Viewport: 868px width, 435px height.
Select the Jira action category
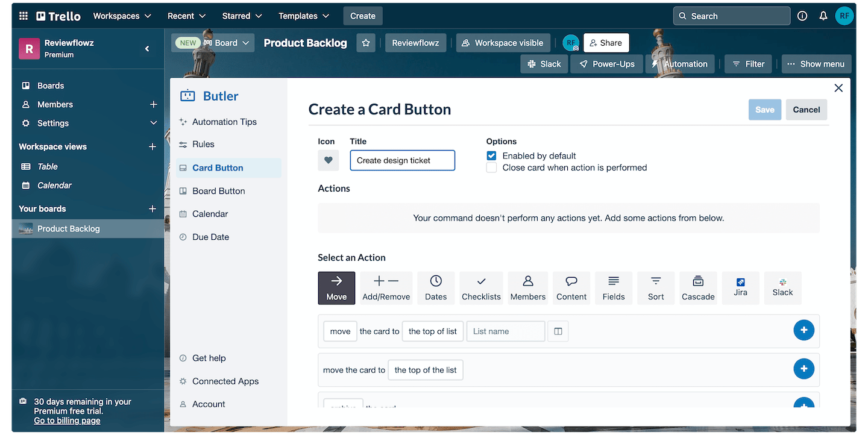coord(741,288)
